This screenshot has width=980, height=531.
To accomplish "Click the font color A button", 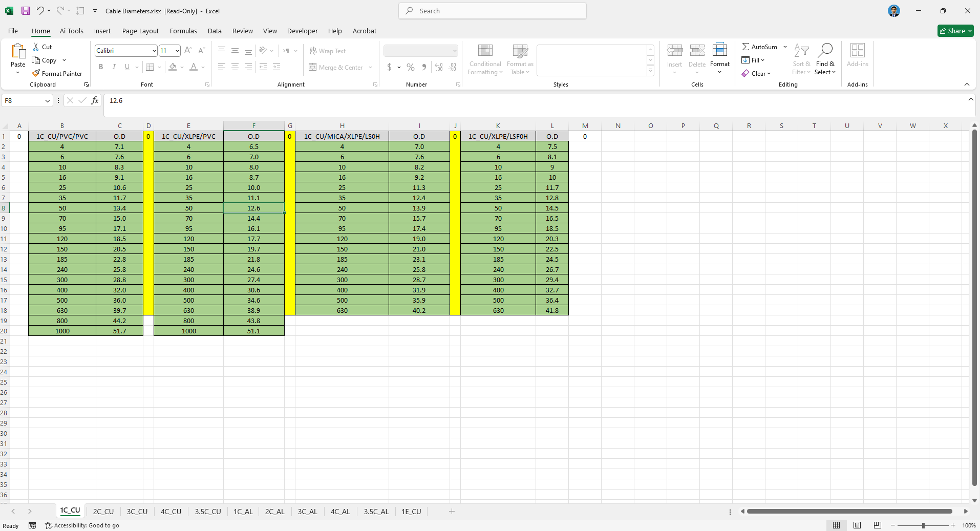I will 194,67.
